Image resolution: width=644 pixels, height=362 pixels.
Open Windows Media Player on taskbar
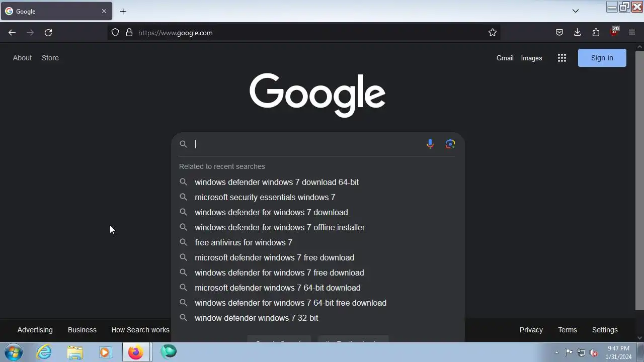pos(105,352)
